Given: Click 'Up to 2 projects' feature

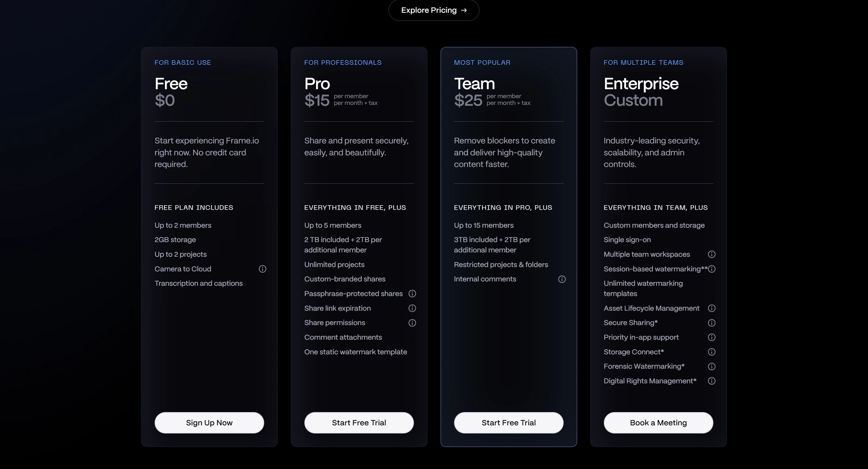Looking at the screenshot, I should pyautogui.click(x=181, y=254).
